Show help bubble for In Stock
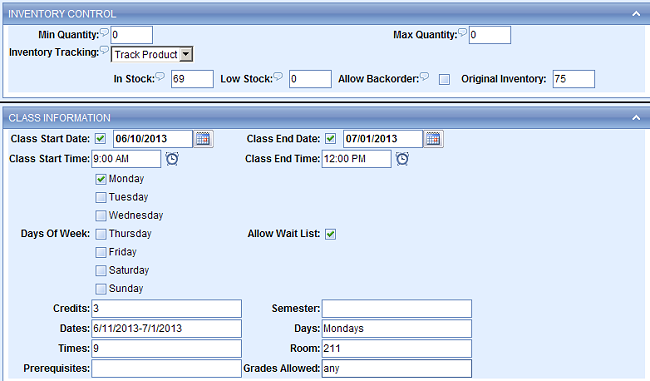The width and height of the screenshot is (650, 381). click(x=160, y=76)
